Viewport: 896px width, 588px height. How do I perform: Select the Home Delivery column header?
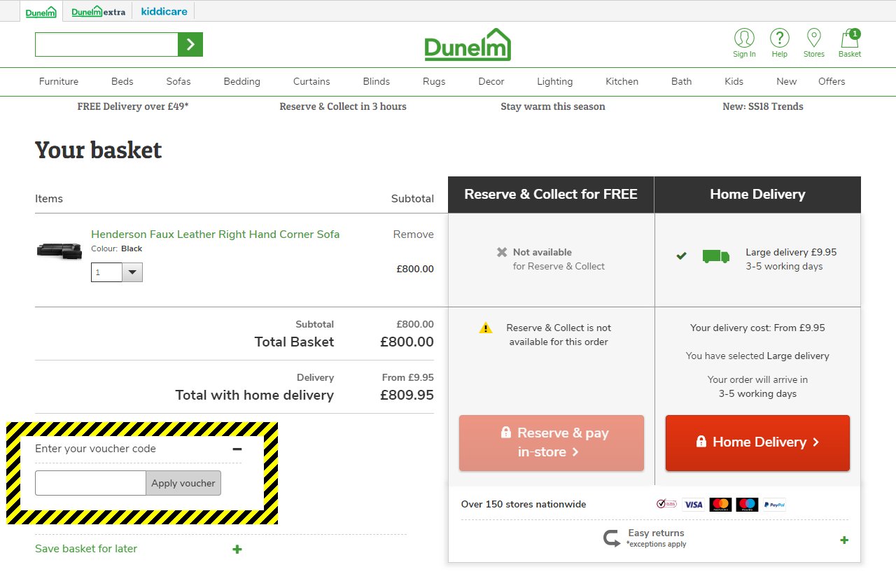(x=757, y=195)
